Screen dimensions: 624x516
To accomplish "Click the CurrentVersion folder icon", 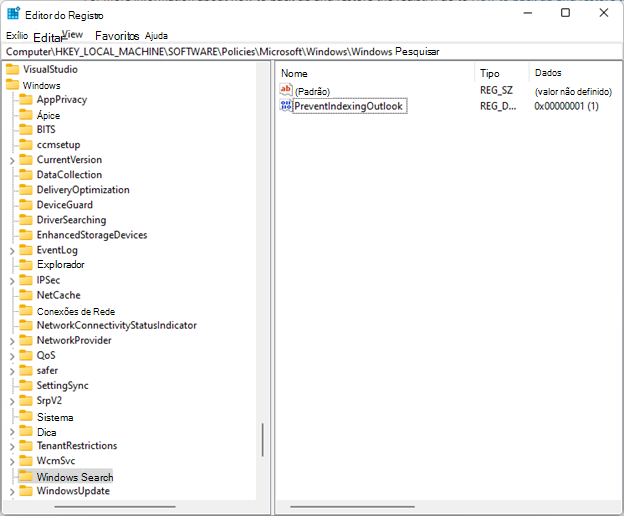I will coord(26,160).
